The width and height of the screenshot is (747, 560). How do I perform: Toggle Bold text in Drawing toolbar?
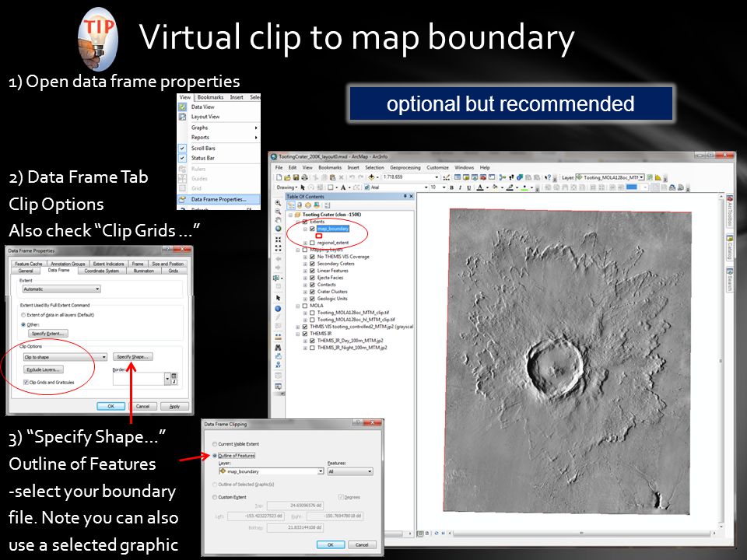[x=451, y=187]
